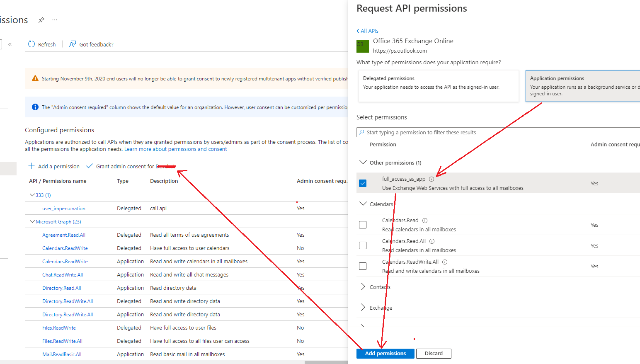The height and width of the screenshot is (364, 640).
Task: Click the Description column header
Action: point(164,181)
